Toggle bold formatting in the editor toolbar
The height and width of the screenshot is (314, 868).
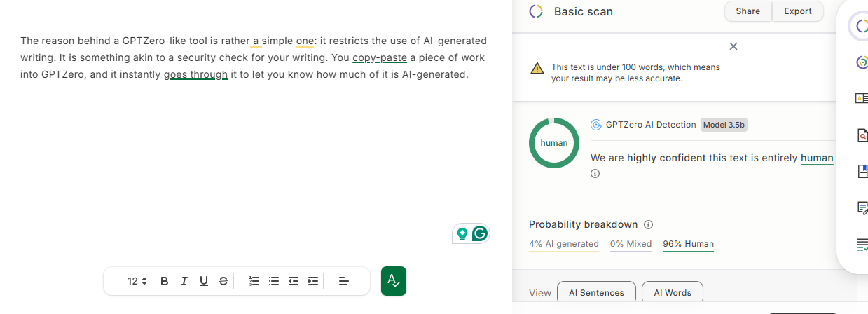[x=165, y=281]
